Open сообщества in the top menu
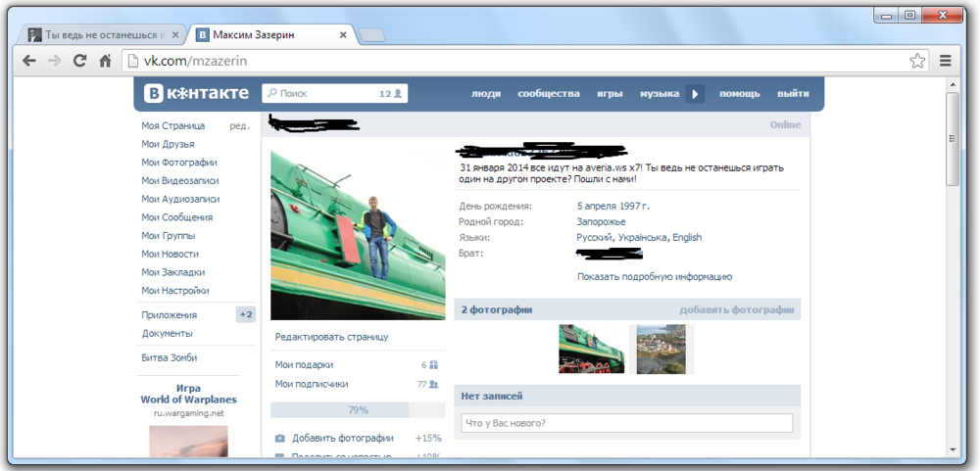The image size is (980, 471). pyautogui.click(x=549, y=94)
